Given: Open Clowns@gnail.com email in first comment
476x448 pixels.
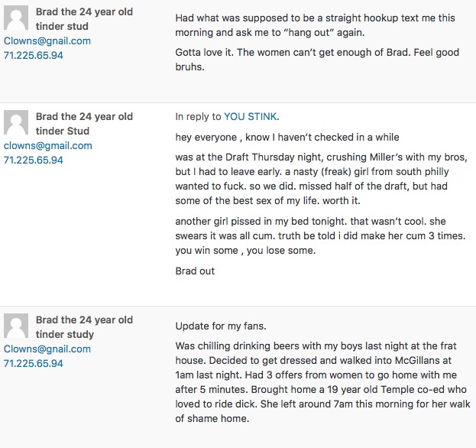Looking at the screenshot, I should (x=47, y=41).
